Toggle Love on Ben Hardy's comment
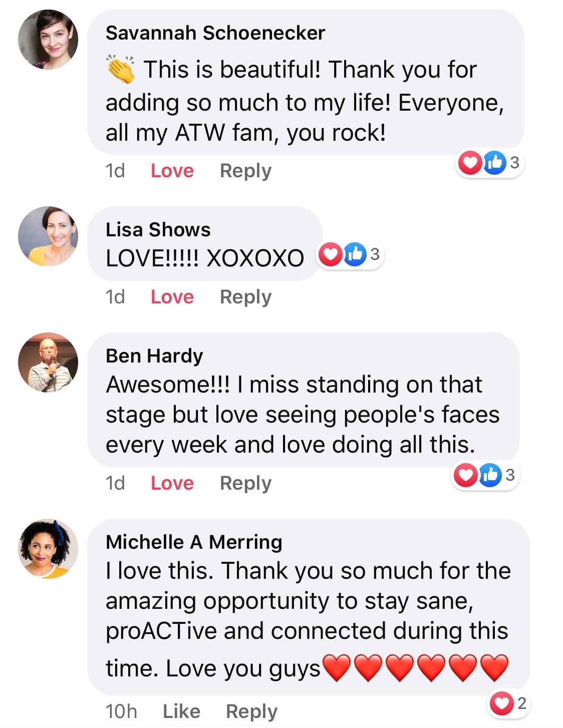Screen dimensions: 563x728 [172, 483]
